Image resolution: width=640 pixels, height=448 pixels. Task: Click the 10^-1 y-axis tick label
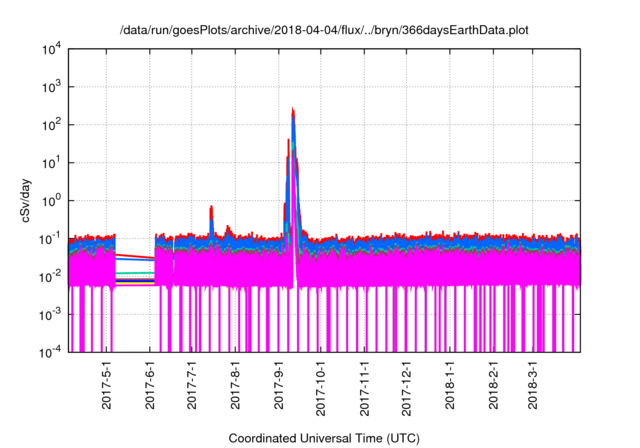point(51,239)
